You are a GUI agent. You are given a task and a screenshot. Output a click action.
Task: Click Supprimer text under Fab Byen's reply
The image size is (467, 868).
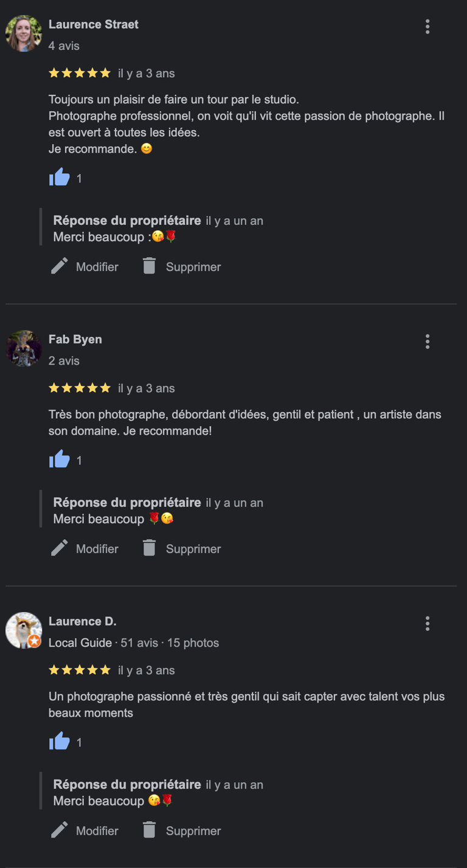click(193, 549)
